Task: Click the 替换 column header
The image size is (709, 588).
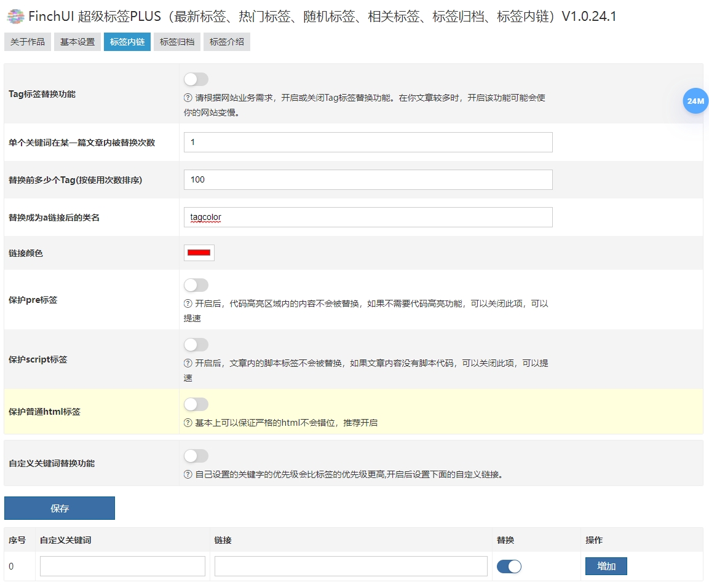Action: 505,540
